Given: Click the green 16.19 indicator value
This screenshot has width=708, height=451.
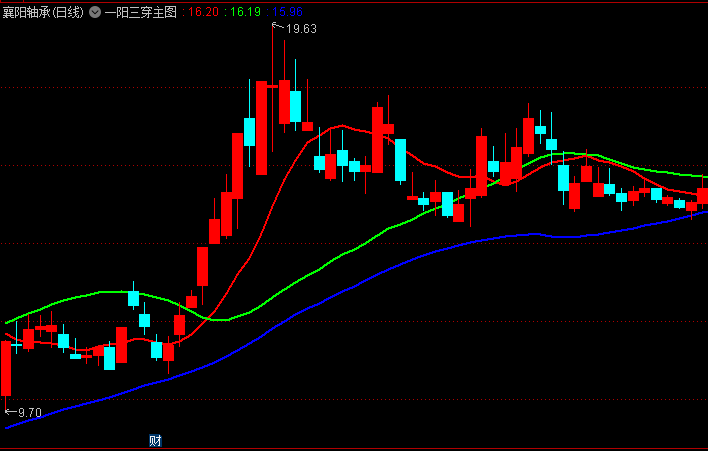Looking at the screenshot, I should [x=245, y=12].
